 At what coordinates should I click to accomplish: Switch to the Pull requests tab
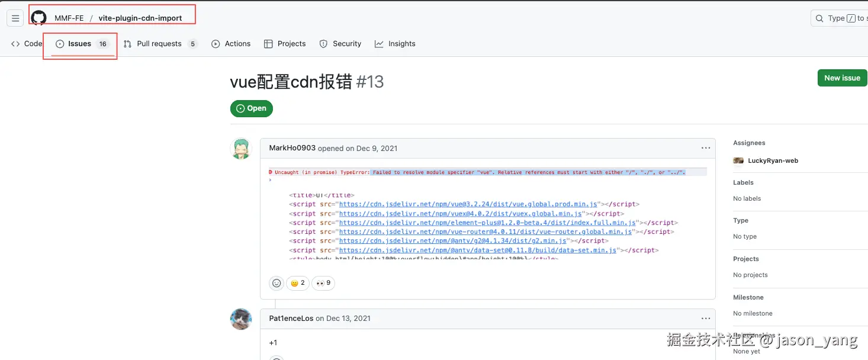(160, 44)
